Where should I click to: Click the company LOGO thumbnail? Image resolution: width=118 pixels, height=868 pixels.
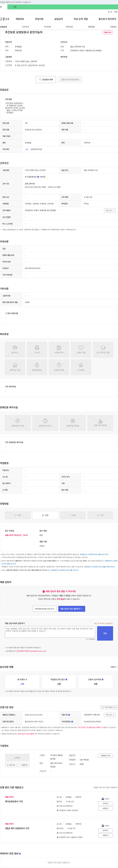click(x=17, y=758)
